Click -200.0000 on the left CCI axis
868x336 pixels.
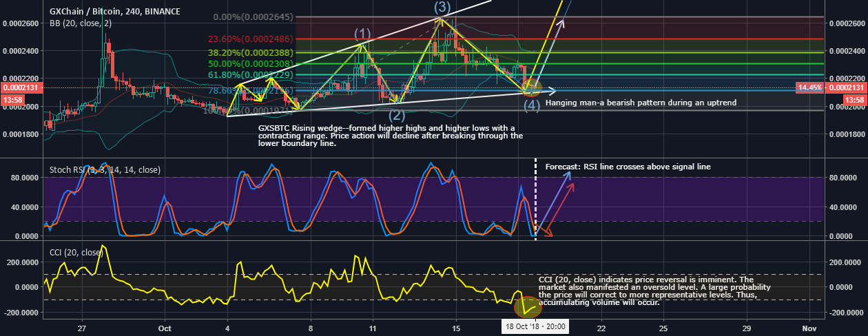point(21,313)
